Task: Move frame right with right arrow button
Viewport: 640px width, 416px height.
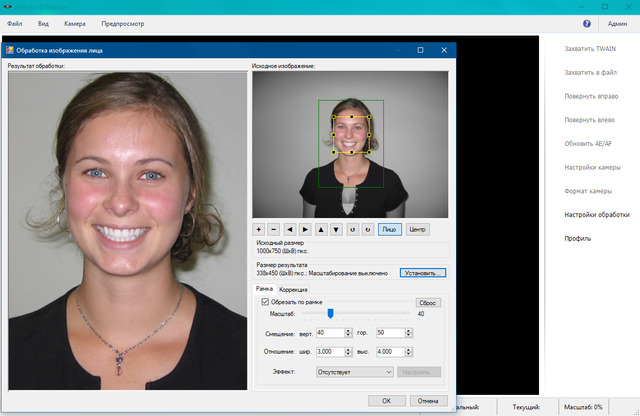Action: pos(305,229)
